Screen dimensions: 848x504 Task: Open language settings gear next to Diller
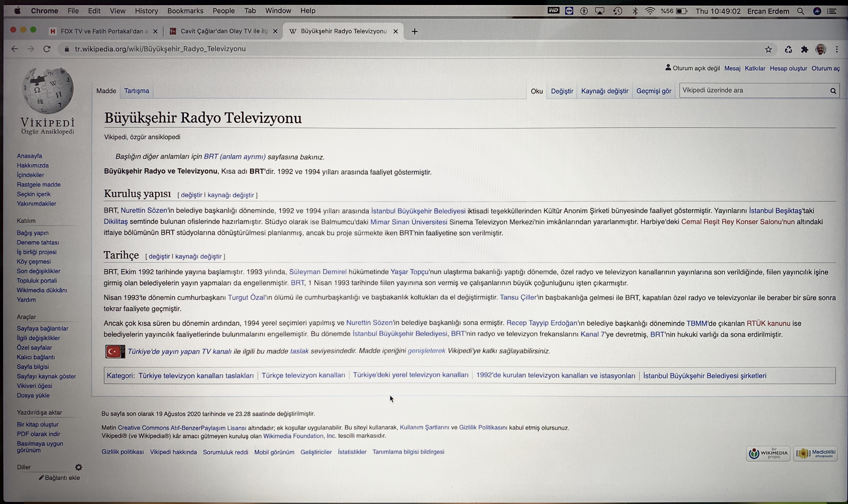click(79, 467)
